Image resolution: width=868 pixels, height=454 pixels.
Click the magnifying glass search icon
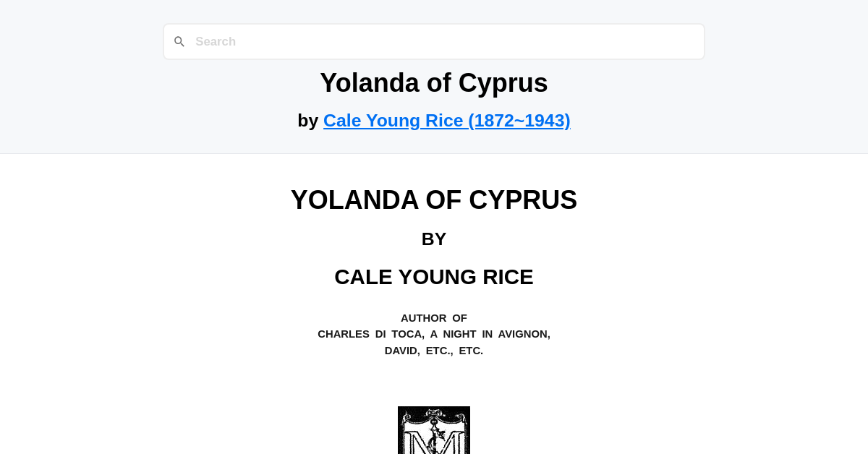[179, 41]
